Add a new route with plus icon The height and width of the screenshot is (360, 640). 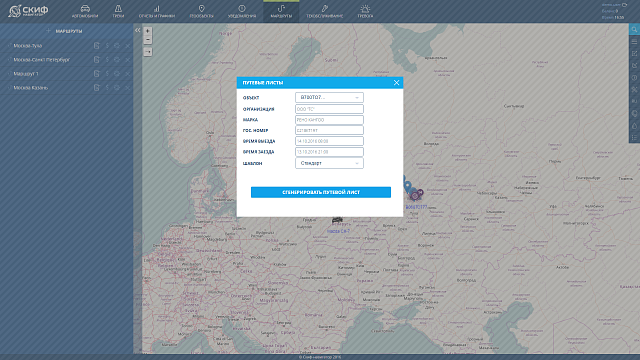[x=49, y=31]
